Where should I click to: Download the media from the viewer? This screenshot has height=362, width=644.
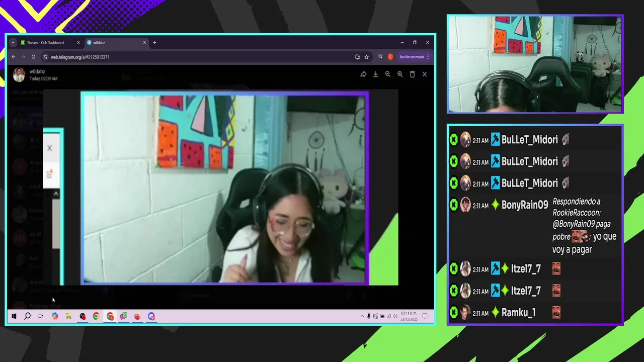point(375,74)
